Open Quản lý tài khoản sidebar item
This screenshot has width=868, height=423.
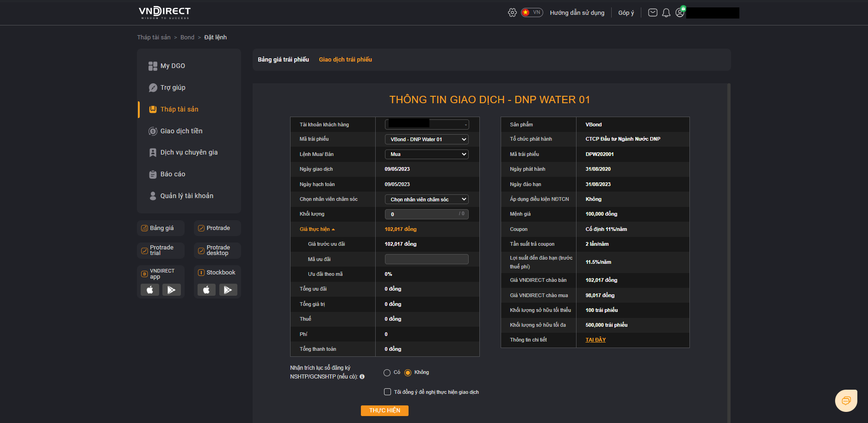[187, 196]
